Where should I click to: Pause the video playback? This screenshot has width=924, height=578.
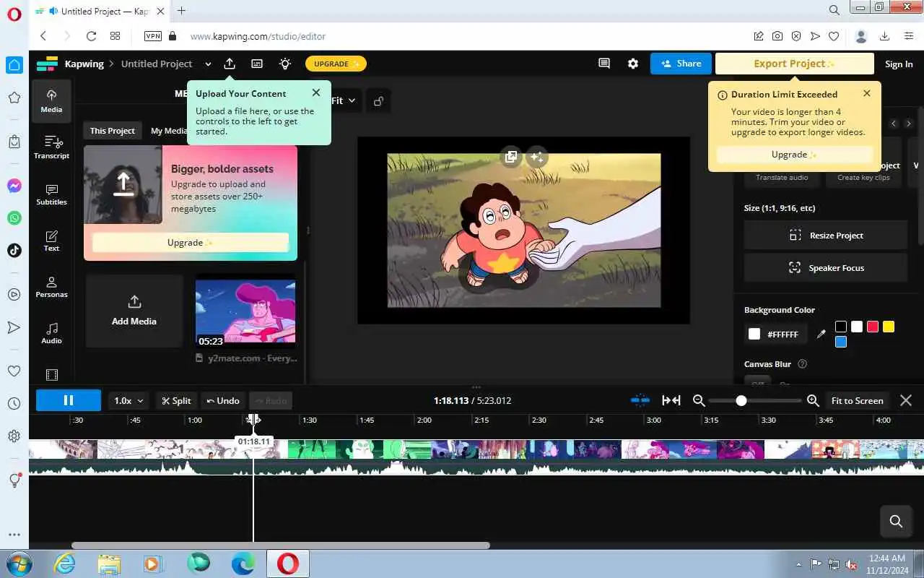pos(69,400)
